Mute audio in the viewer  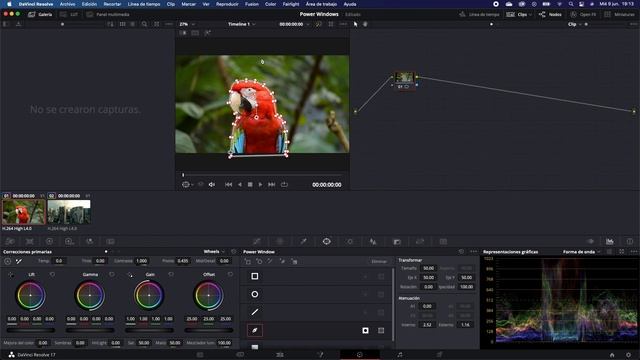click(212, 184)
